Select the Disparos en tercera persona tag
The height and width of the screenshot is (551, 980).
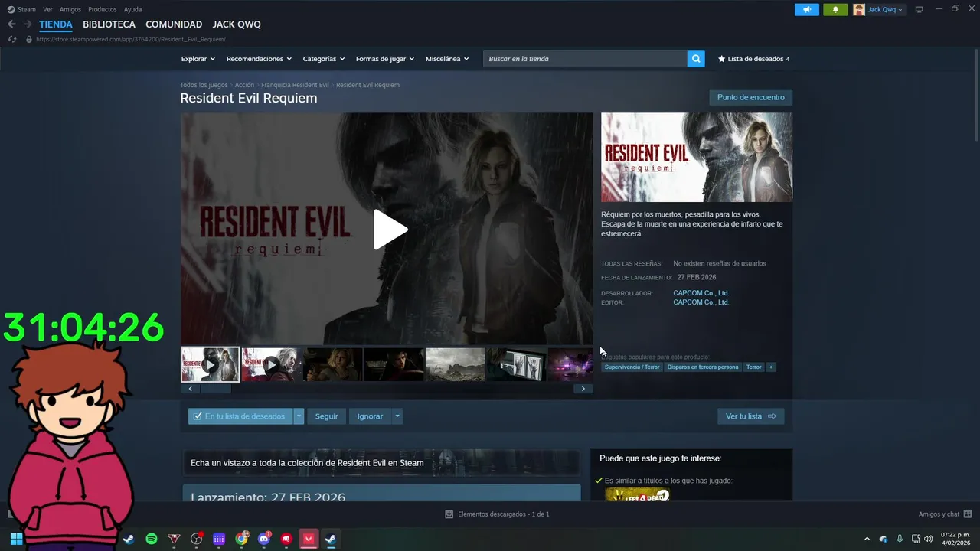point(703,367)
